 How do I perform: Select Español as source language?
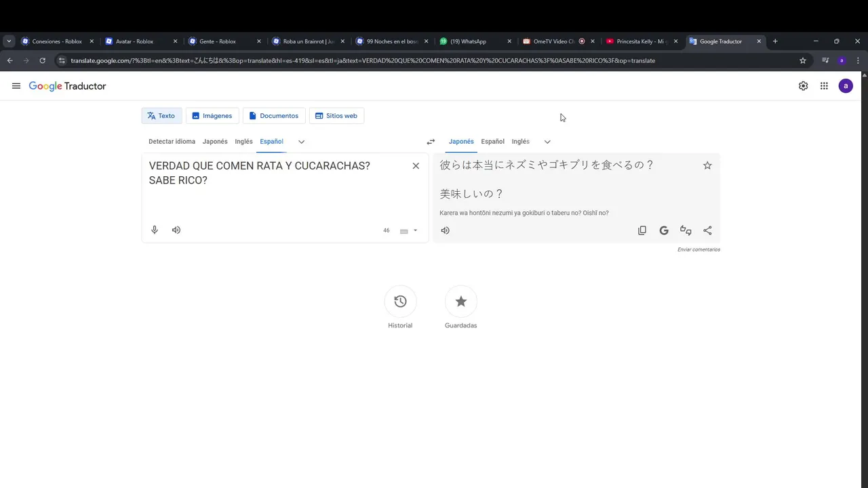tap(271, 142)
